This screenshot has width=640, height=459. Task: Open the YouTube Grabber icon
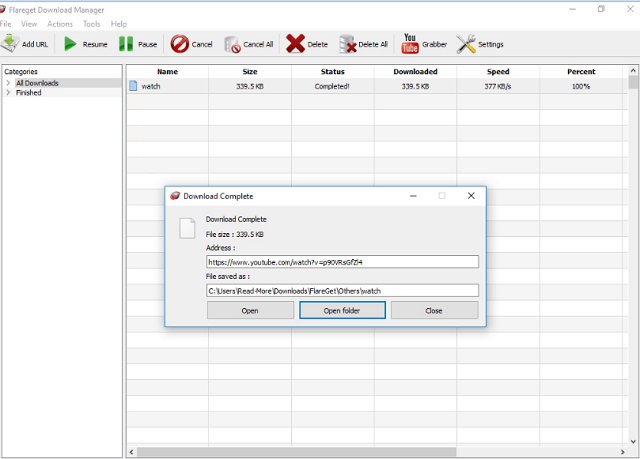coord(410,44)
